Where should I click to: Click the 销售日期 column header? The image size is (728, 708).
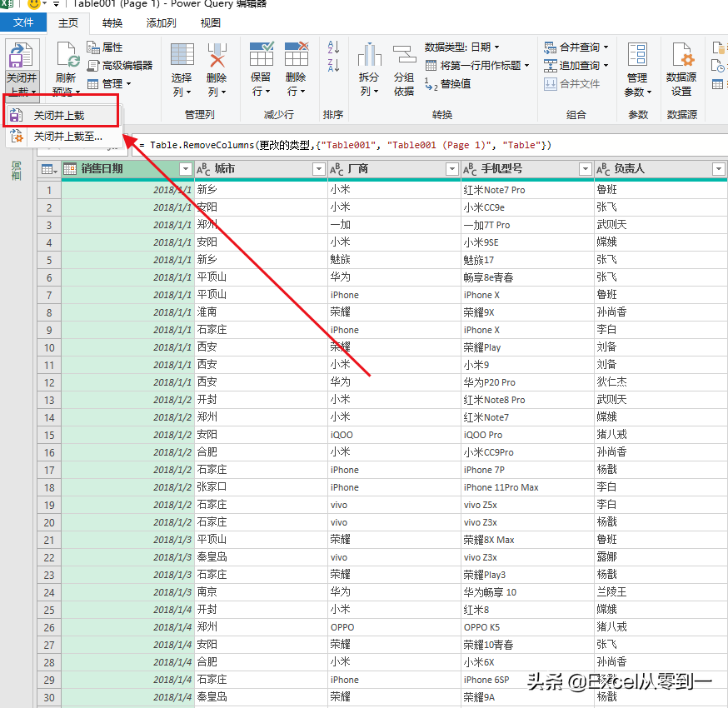coord(127,169)
